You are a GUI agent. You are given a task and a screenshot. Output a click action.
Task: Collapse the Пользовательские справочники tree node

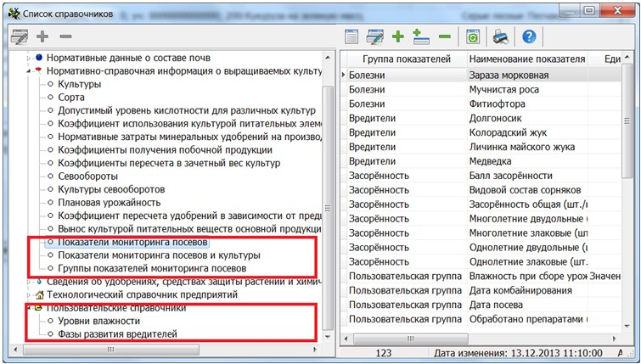pos(29,308)
